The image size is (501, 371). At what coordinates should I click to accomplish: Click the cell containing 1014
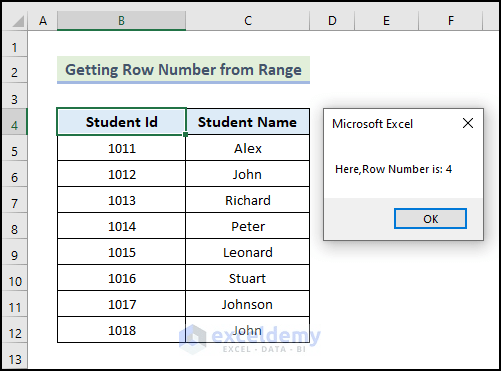point(121,226)
